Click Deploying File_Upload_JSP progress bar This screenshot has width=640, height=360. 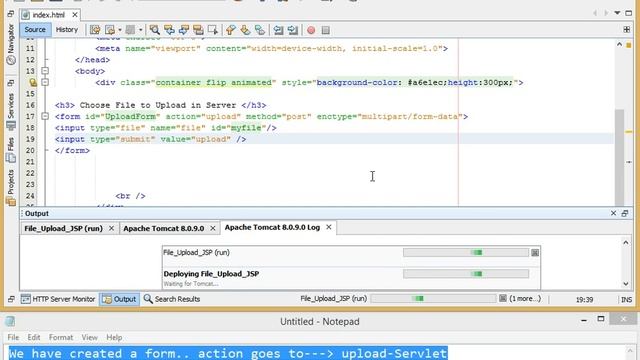pyautogui.click(x=466, y=274)
